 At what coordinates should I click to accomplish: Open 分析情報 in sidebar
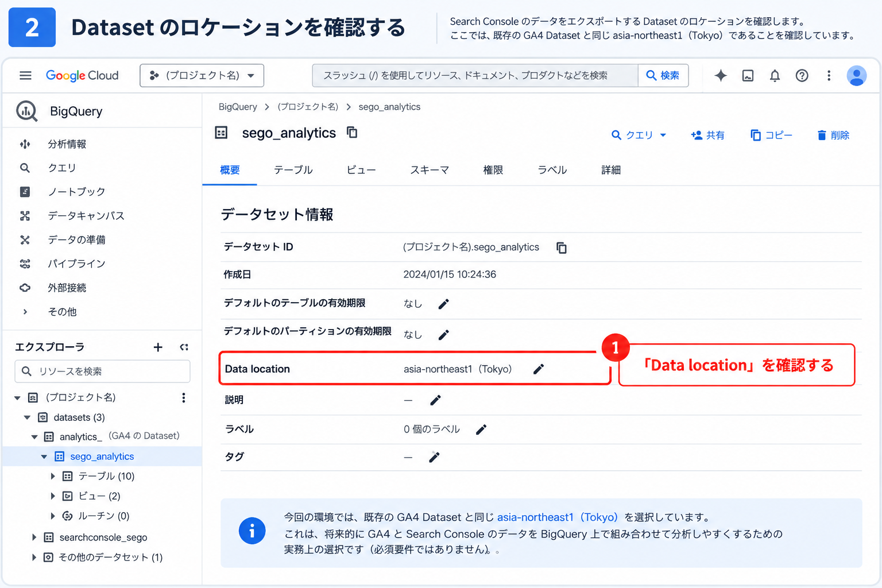67,144
